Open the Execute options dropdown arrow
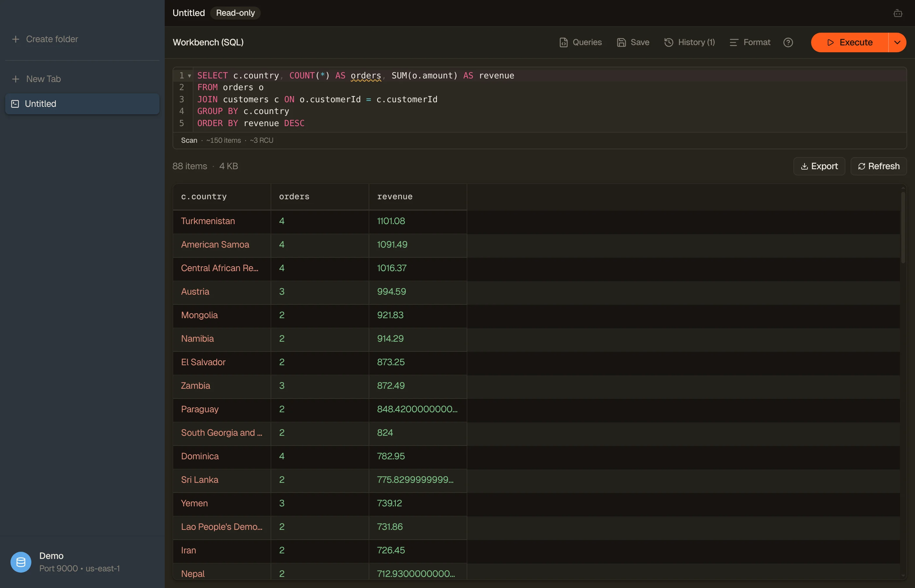 click(897, 42)
